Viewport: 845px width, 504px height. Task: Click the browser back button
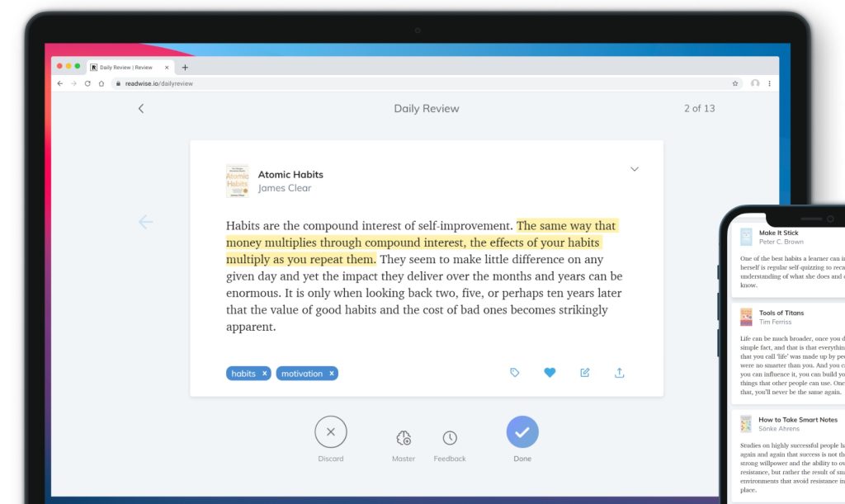(59, 83)
